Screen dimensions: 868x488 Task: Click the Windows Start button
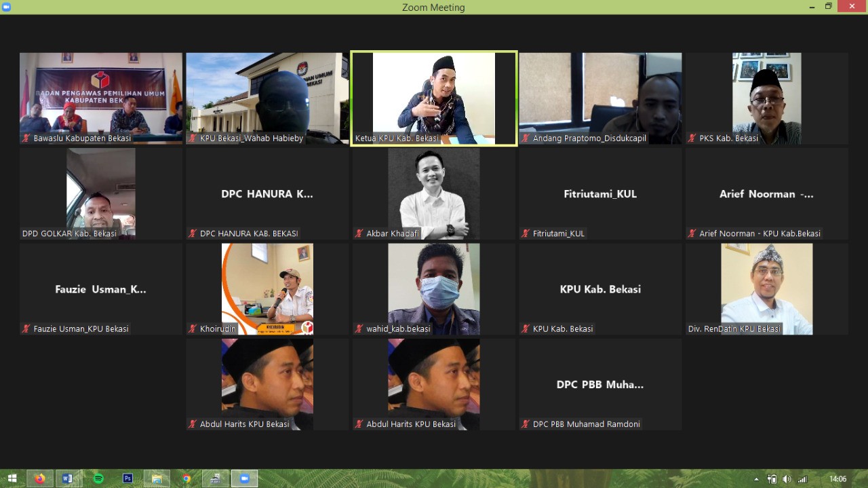tap(12, 478)
